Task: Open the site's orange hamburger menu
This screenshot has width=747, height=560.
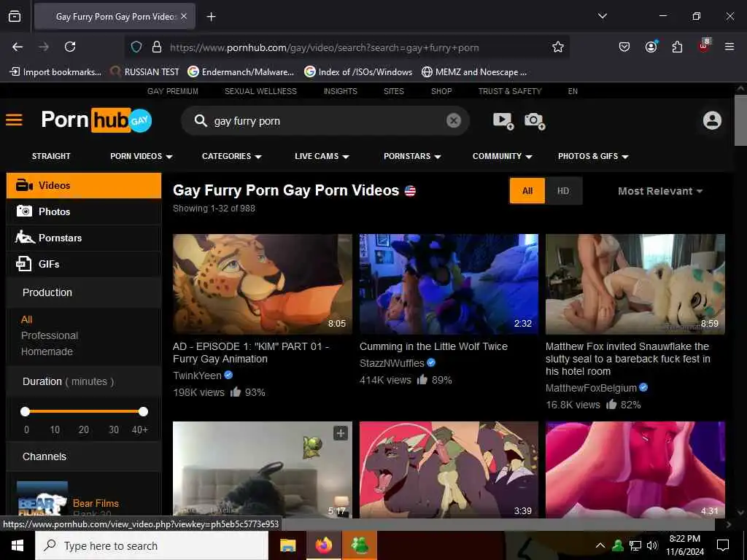Action: [x=14, y=120]
